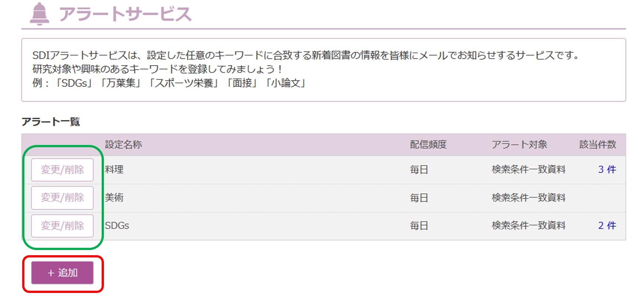Click 毎日 frequency in the SDGs row
The width and height of the screenshot is (644, 297).
click(x=419, y=226)
